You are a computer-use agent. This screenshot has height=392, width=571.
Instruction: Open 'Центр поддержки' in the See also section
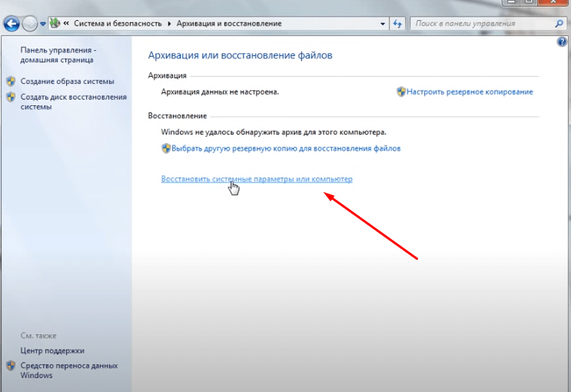[52, 350]
